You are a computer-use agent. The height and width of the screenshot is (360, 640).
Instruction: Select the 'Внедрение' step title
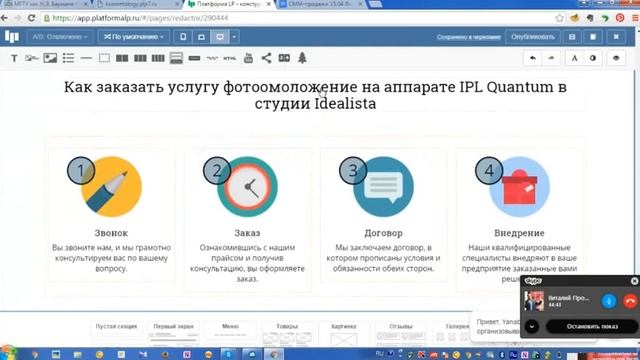519,233
